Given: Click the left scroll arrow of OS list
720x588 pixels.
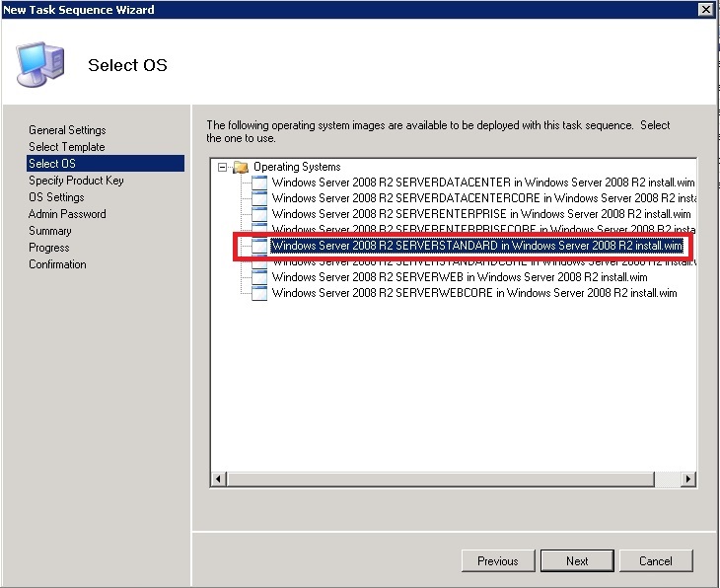Looking at the screenshot, I should pyautogui.click(x=218, y=479).
